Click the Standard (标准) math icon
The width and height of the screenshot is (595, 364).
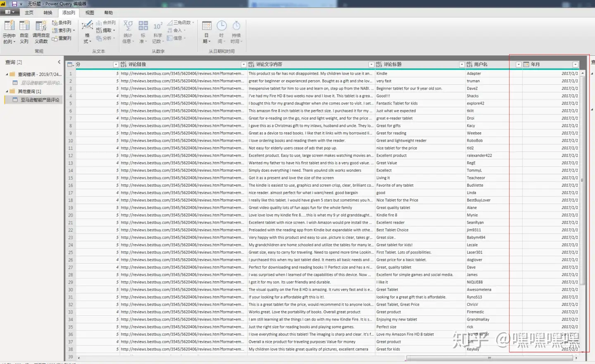pos(143,26)
